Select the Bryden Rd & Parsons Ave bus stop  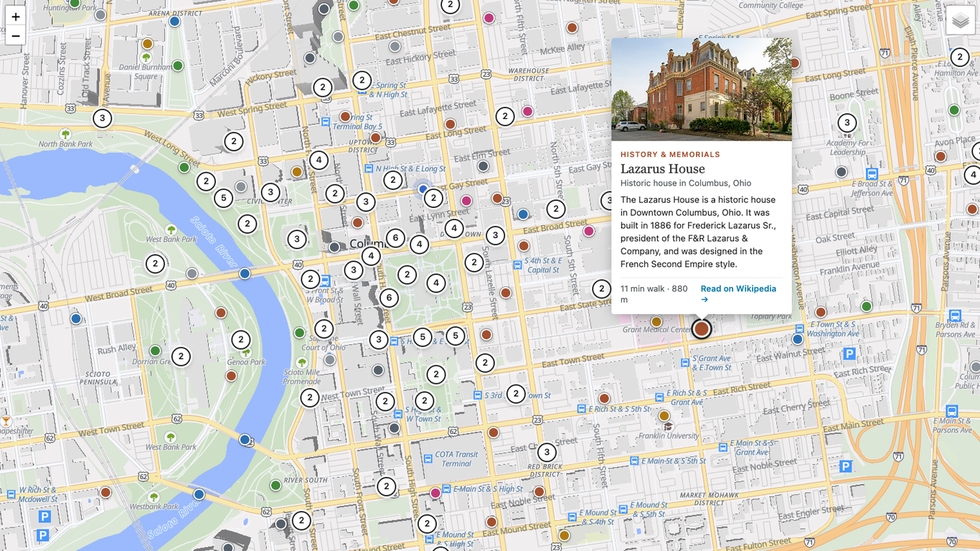[955, 316]
